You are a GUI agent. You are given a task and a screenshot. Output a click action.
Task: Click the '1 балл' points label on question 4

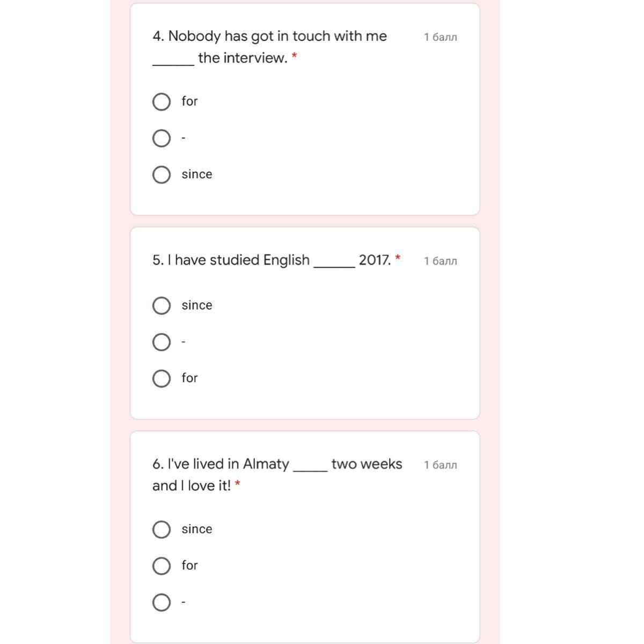(440, 37)
